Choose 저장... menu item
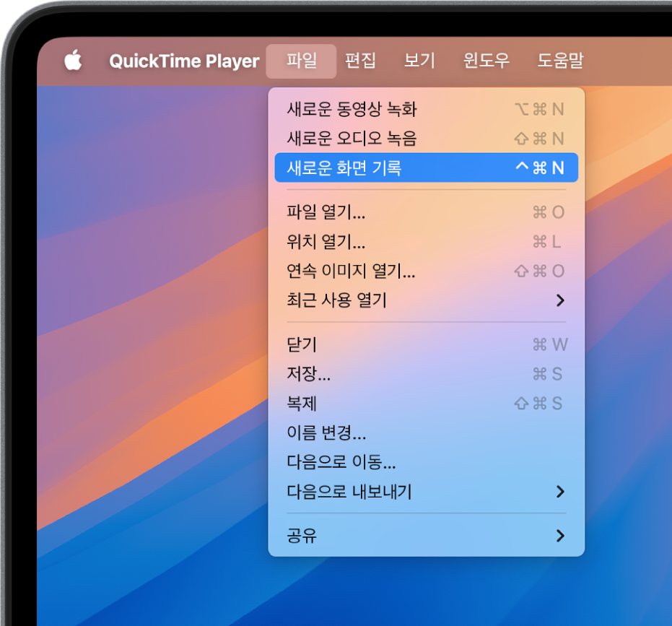The height and width of the screenshot is (626, 672). [x=427, y=374]
